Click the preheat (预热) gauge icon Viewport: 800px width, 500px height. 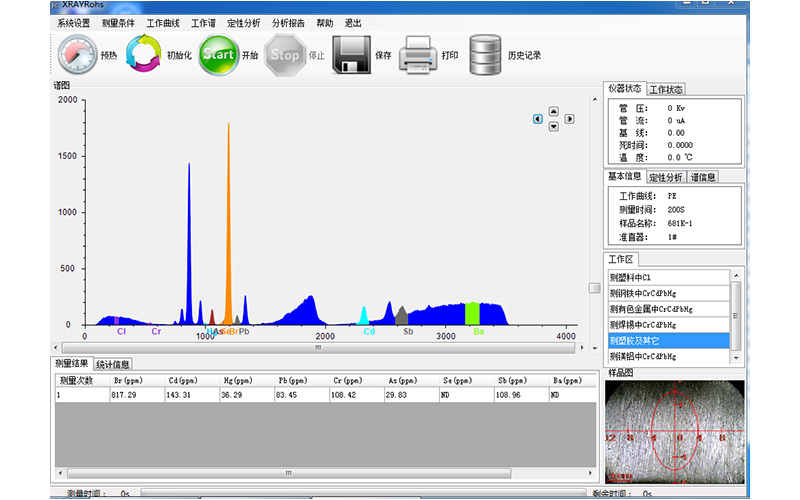tap(76, 55)
